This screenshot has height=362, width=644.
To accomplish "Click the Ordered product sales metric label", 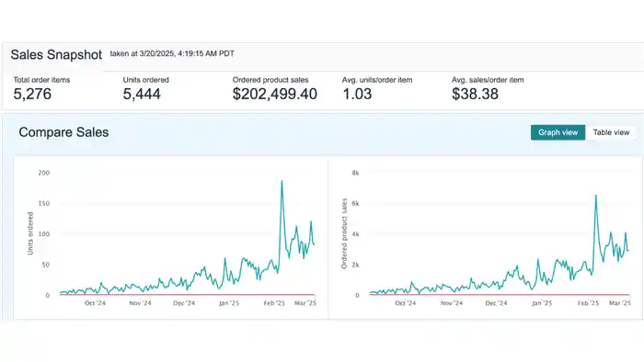I will 270,80.
